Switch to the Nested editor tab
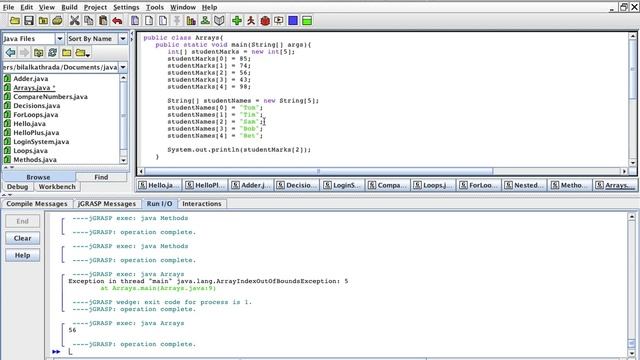 [x=524, y=185]
